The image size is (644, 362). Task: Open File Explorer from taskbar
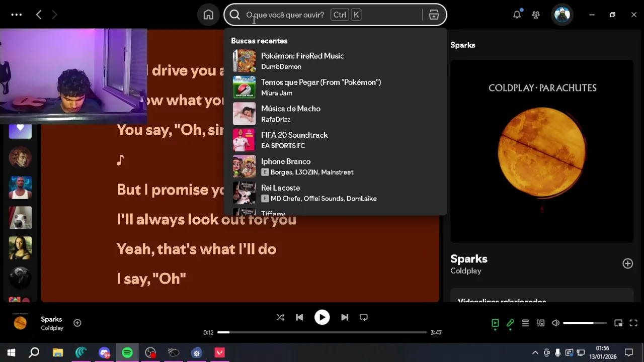point(58,353)
